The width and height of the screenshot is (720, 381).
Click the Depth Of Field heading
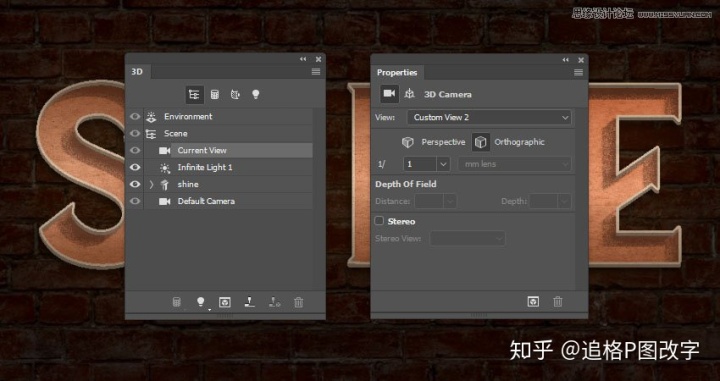click(x=405, y=184)
